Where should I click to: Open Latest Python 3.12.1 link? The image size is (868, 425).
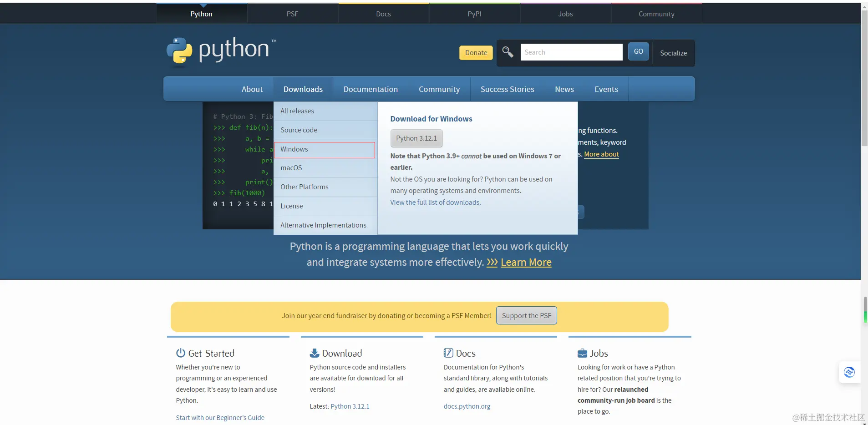pyautogui.click(x=350, y=406)
